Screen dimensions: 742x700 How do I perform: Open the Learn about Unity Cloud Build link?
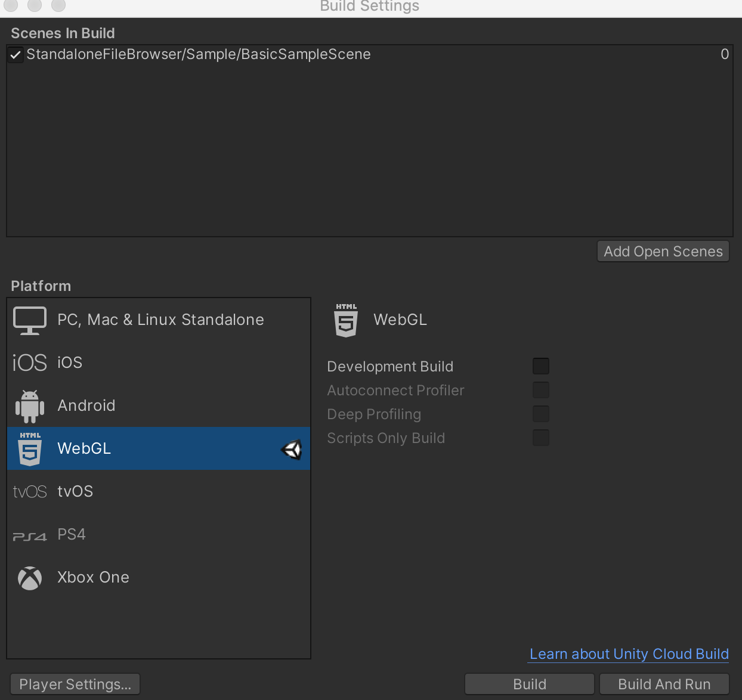629,654
